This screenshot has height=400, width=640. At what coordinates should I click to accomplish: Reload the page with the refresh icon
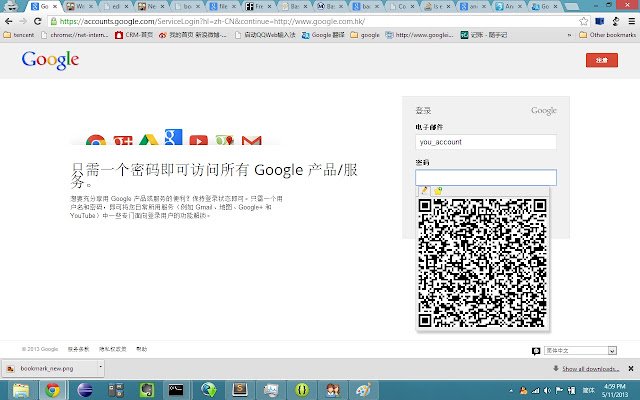click(38, 21)
